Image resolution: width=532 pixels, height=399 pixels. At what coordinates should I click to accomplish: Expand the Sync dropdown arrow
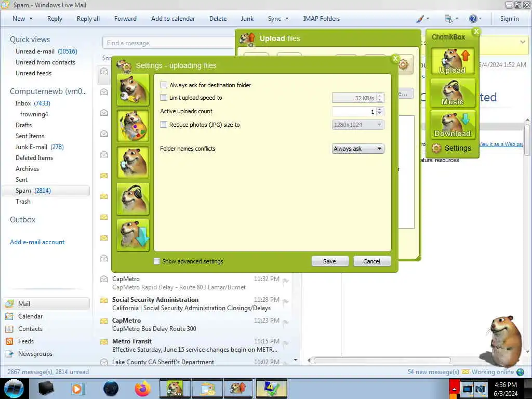[x=287, y=19]
